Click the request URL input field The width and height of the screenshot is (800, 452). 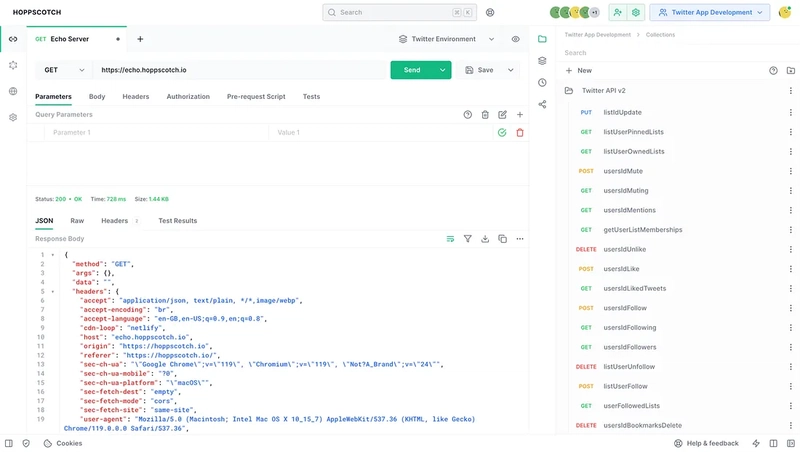[x=240, y=70]
